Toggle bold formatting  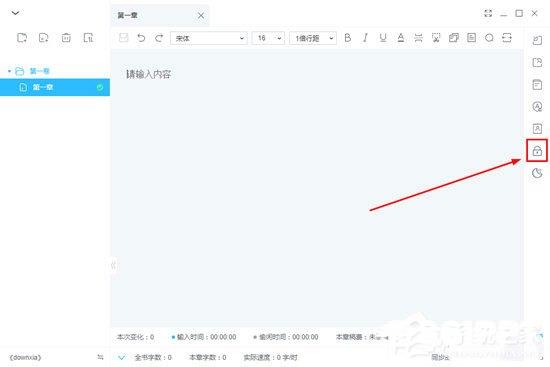tap(348, 38)
